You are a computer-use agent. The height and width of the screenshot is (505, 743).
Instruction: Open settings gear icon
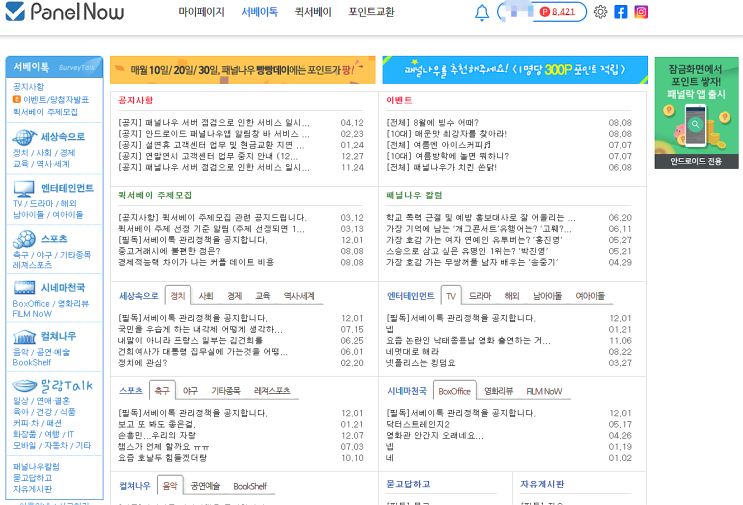(x=600, y=12)
